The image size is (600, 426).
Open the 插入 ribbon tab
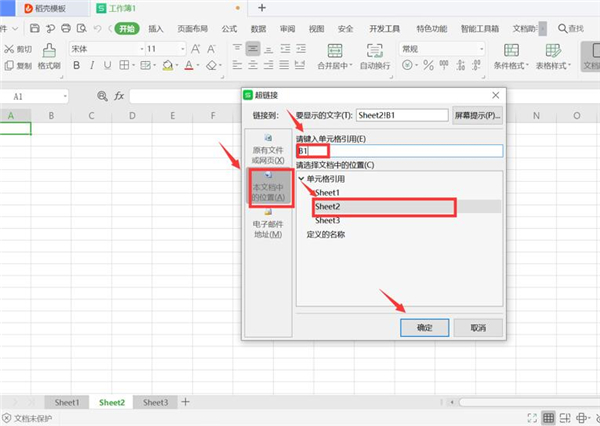[156, 28]
